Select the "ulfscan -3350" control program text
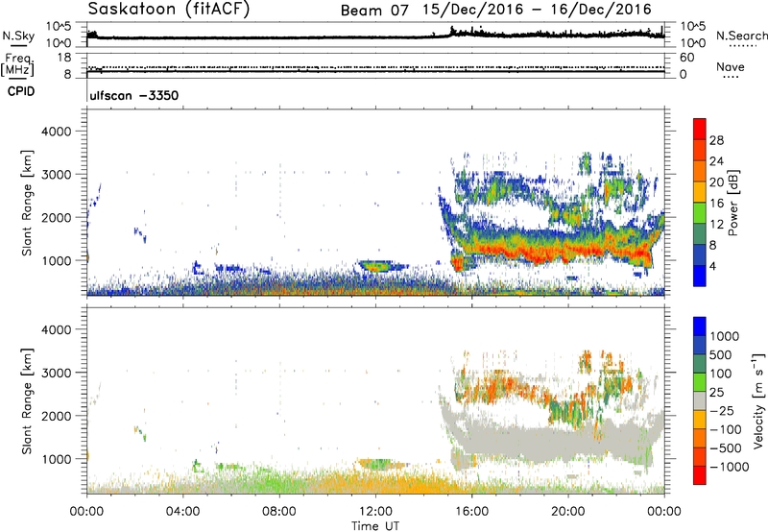768x532 pixels. point(134,95)
